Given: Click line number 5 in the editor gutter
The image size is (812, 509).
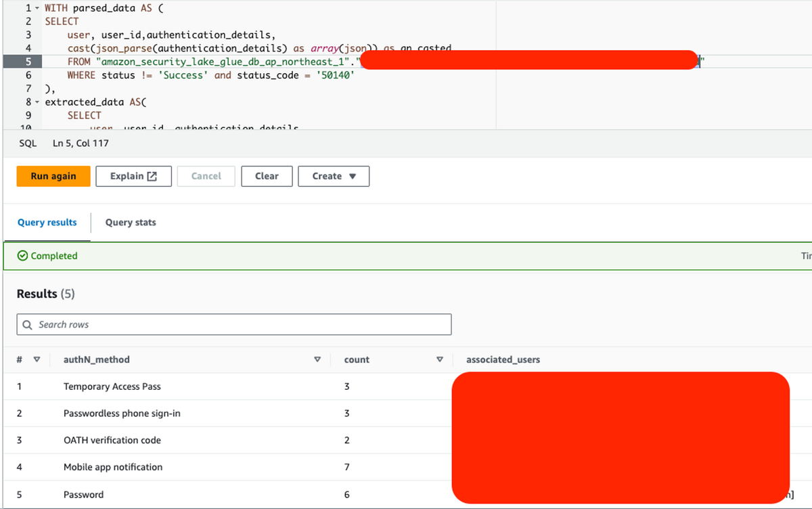Looking at the screenshot, I should pos(28,62).
